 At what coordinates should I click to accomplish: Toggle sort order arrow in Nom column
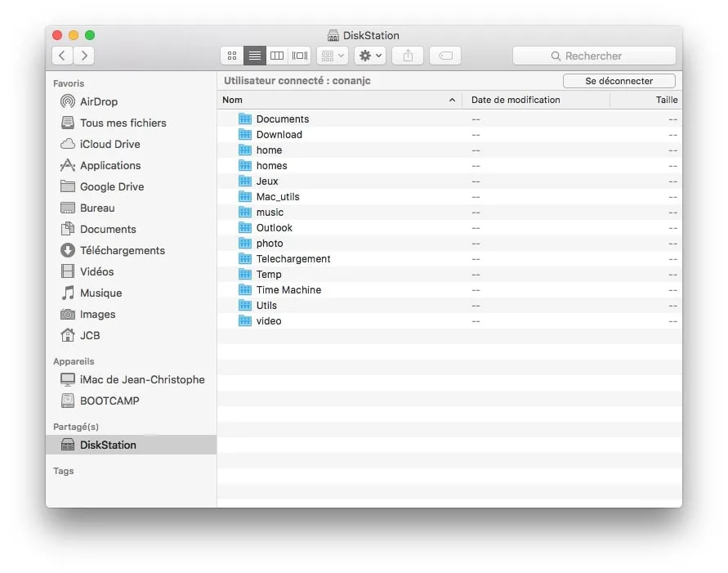click(x=452, y=100)
